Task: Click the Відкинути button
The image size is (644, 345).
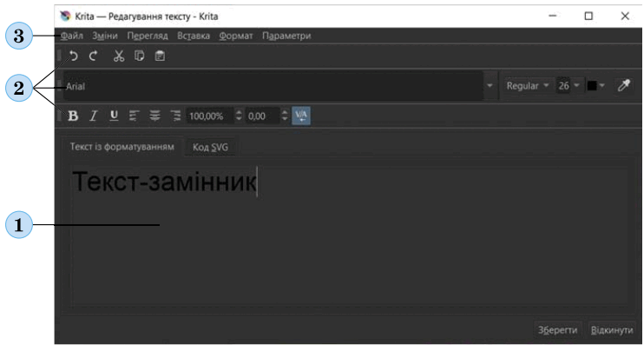Action: coord(612,330)
